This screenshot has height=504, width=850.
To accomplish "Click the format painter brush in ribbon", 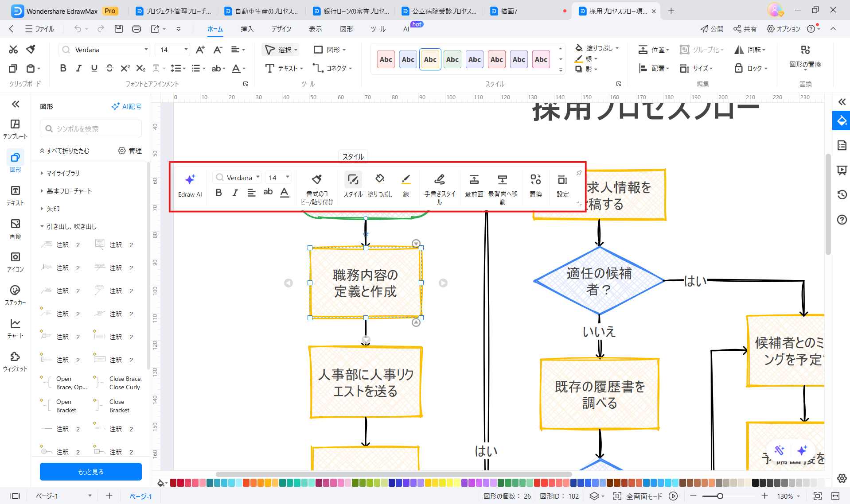I will coord(31,49).
